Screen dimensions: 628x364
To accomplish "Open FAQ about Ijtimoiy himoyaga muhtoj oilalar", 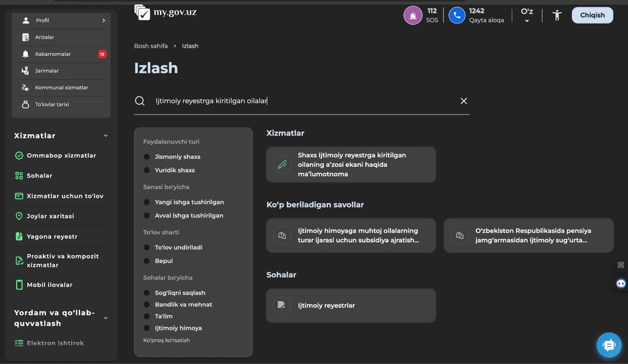I will tap(351, 235).
